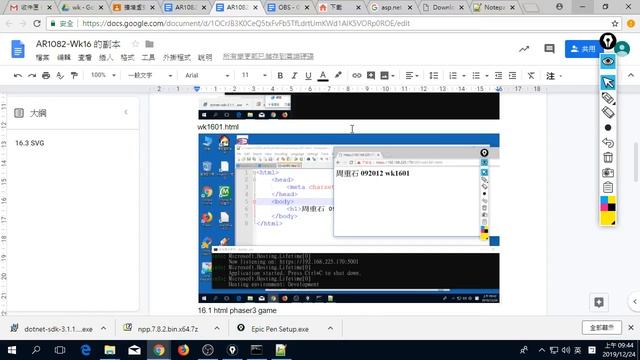Click the spell check icon
The height and width of the screenshot is (360, 640).
click(60, 76)
